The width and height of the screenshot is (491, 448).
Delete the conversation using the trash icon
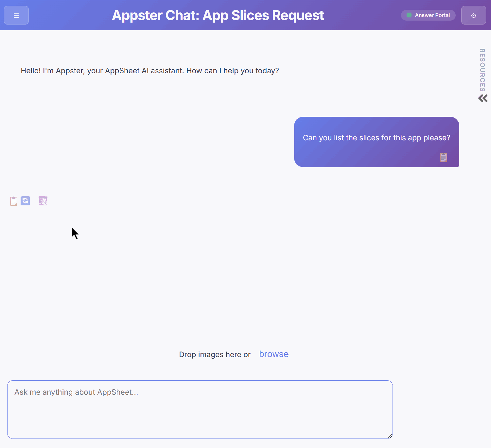pyautogui.click(x=43, y=201)
